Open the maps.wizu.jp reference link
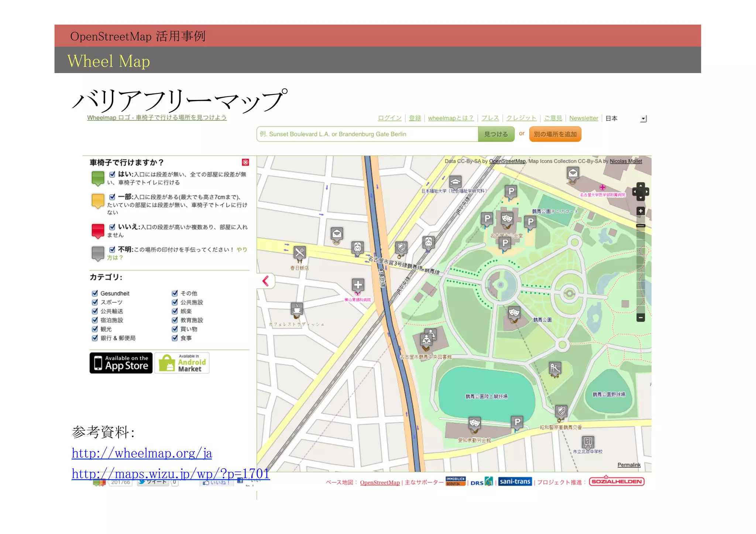756x534 pixels. pyautogui.click(x=171, y=474)
